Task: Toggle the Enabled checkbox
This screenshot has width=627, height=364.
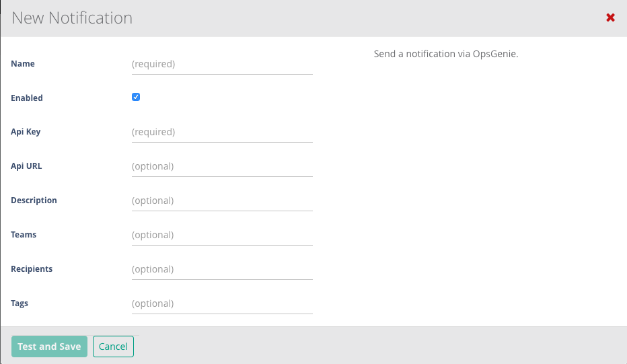Action: tap(136, 97)
